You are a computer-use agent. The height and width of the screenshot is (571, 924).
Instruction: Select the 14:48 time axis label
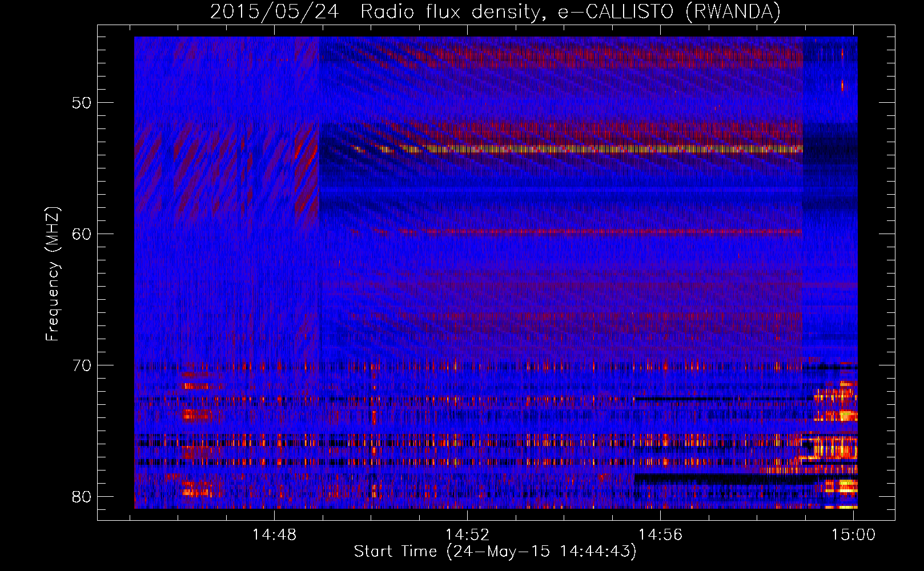click(275, 534)
